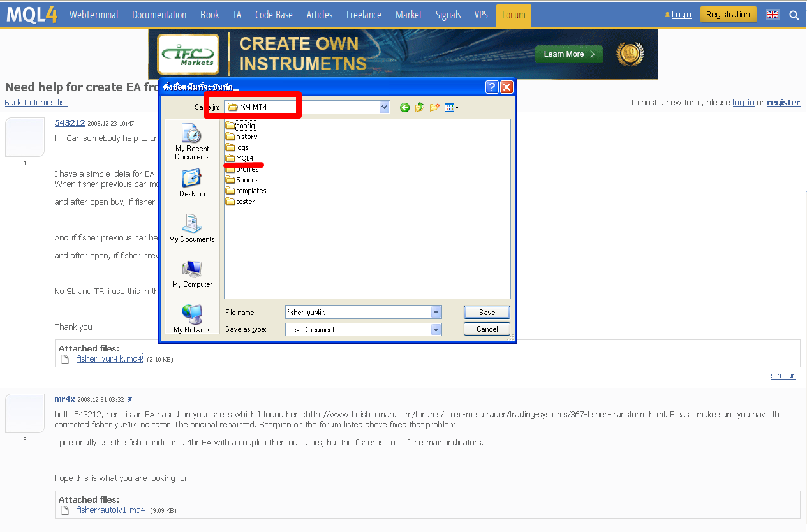Open the Documentation menu item
Viewport: 807px width, 532px height.
159,15
